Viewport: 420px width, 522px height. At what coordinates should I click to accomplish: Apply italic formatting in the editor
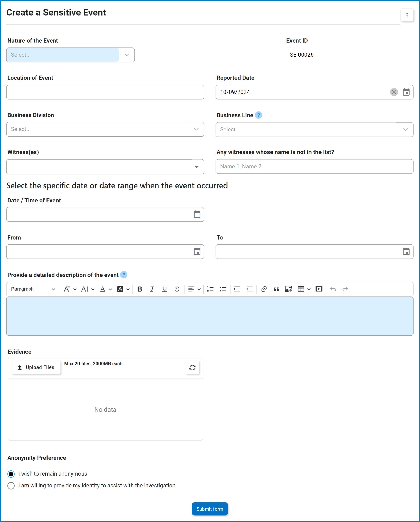pos(152,289)
